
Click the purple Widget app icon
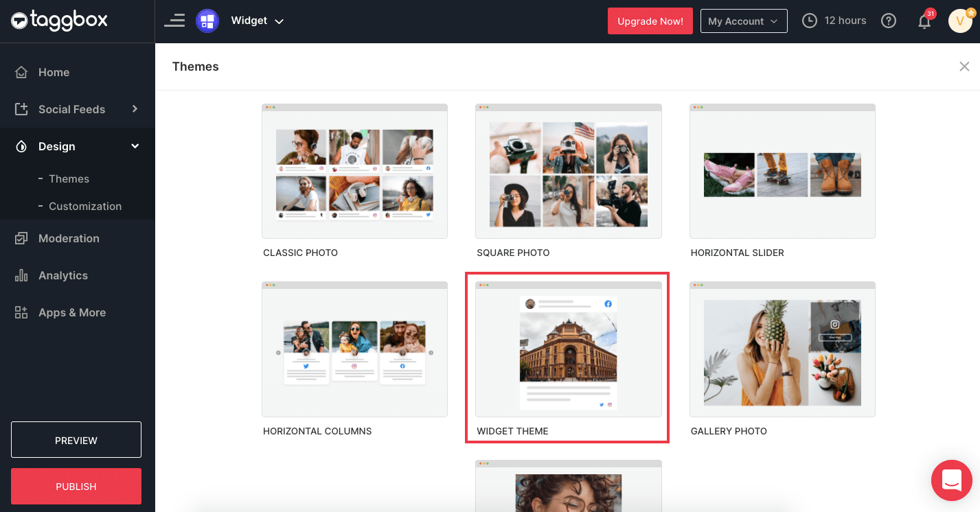click(x=207, y=21)
